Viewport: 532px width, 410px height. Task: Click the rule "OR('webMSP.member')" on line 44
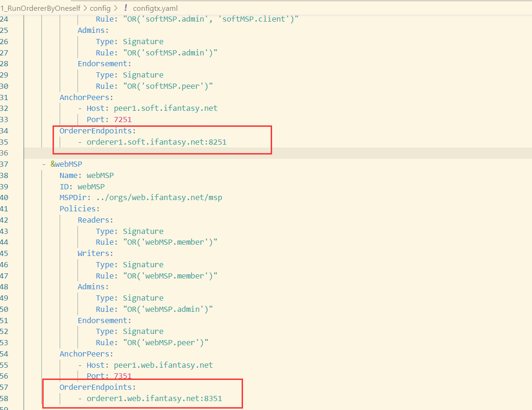(x=170, y=242)
